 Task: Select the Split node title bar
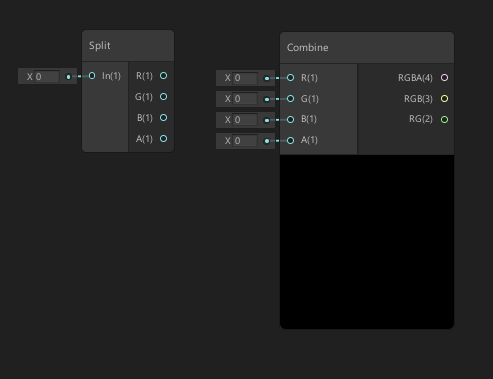[128, 46]
